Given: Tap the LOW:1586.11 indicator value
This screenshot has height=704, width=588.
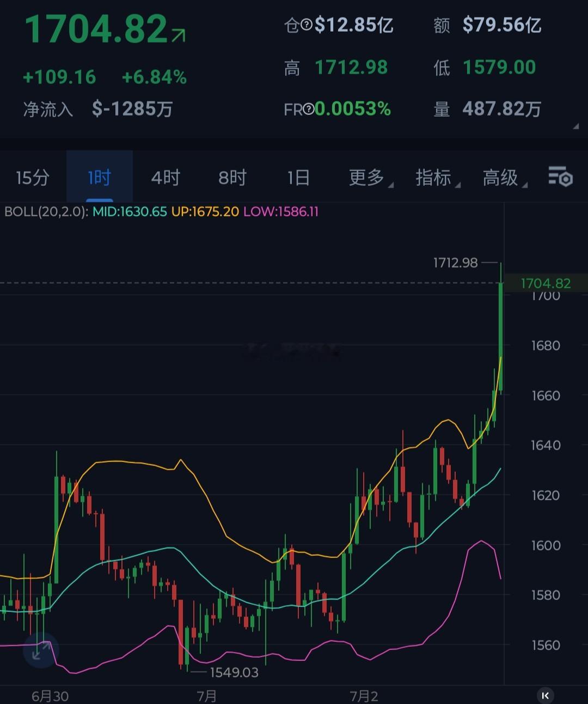Looking at the screenshot, I should 281,211.
